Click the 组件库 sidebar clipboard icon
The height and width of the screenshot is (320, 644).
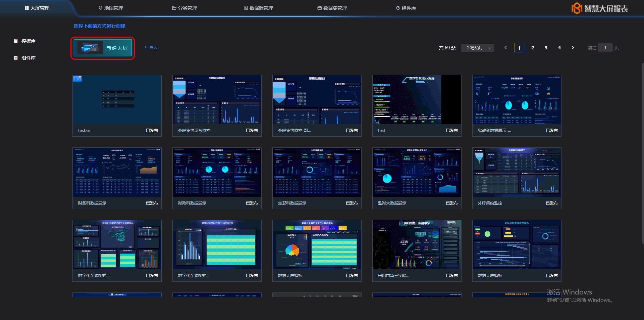pos(16,58)
